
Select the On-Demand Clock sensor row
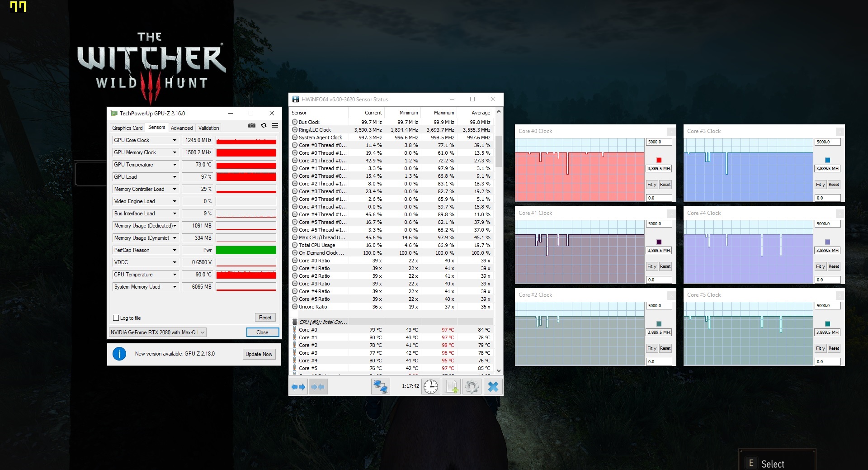click(x=392, y=253)
